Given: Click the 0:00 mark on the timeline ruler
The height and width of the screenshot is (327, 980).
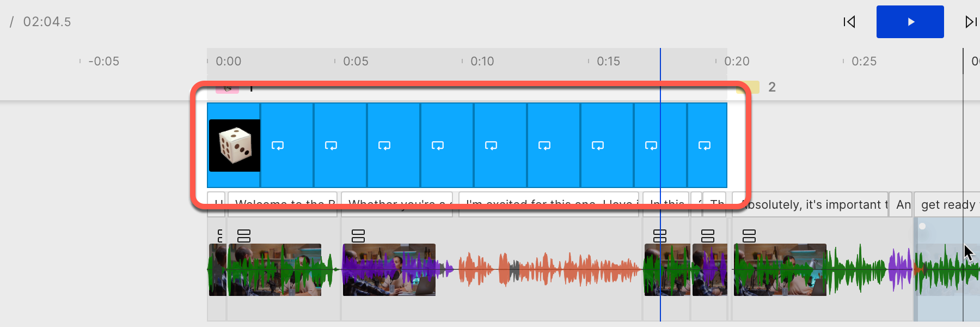Looking at the screenshot, I should click(x=228, y=61).
